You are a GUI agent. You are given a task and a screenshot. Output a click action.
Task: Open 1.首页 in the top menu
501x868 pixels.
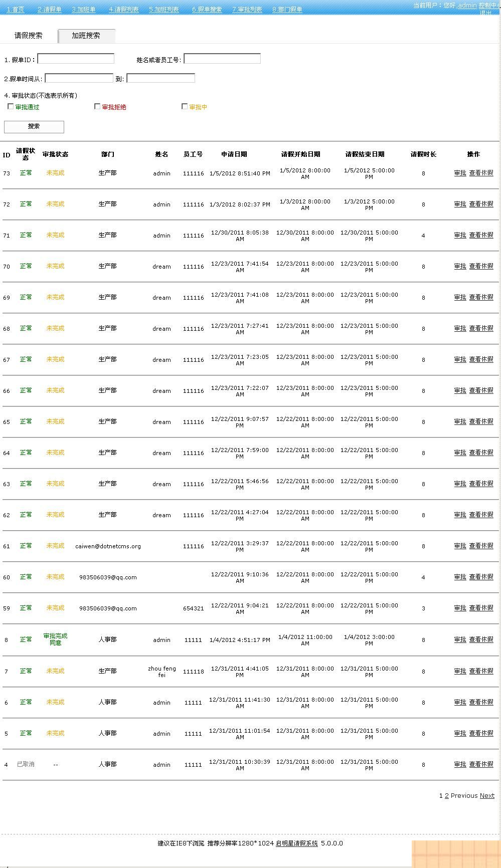tap(16, 10)
